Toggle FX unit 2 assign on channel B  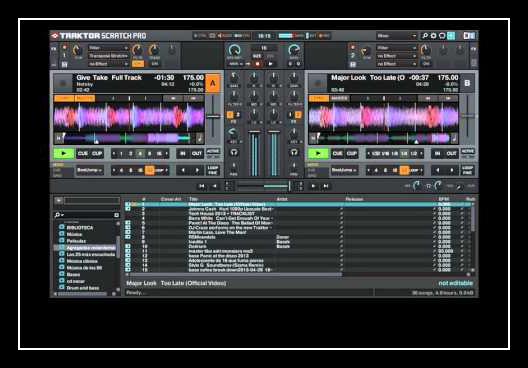[x=298, y=115]
